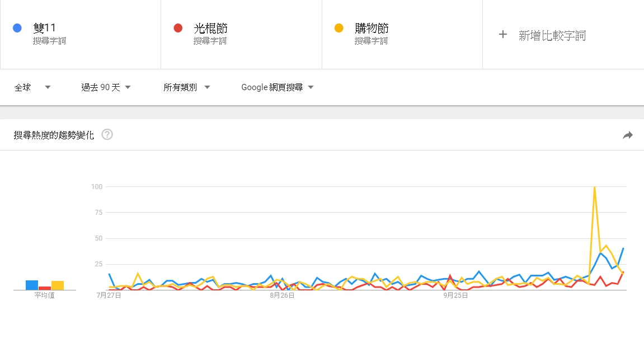Select the 購物節 search term box
The image size is (644, 338).
[402, 34]
